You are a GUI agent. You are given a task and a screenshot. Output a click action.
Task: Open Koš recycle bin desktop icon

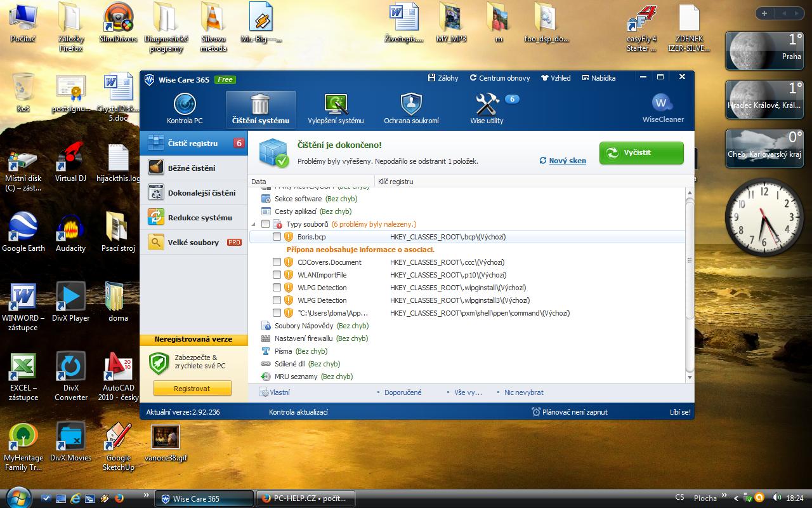coord(23,93)
